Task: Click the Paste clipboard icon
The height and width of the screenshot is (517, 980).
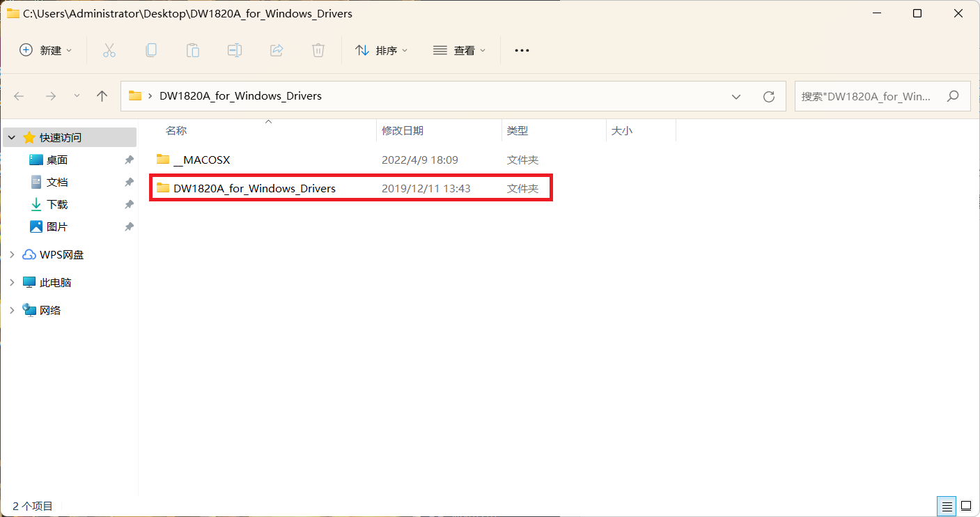Action: point(193,50)
